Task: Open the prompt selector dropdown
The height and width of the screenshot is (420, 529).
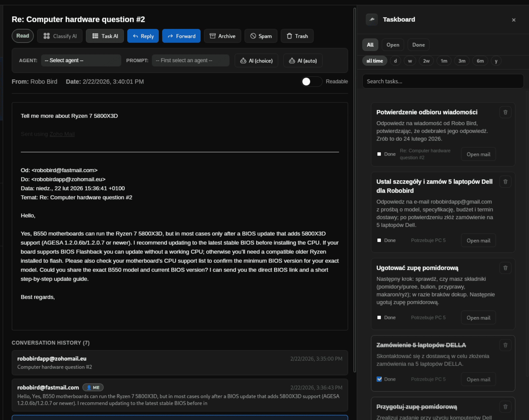Action: click(x=191, y=60)
